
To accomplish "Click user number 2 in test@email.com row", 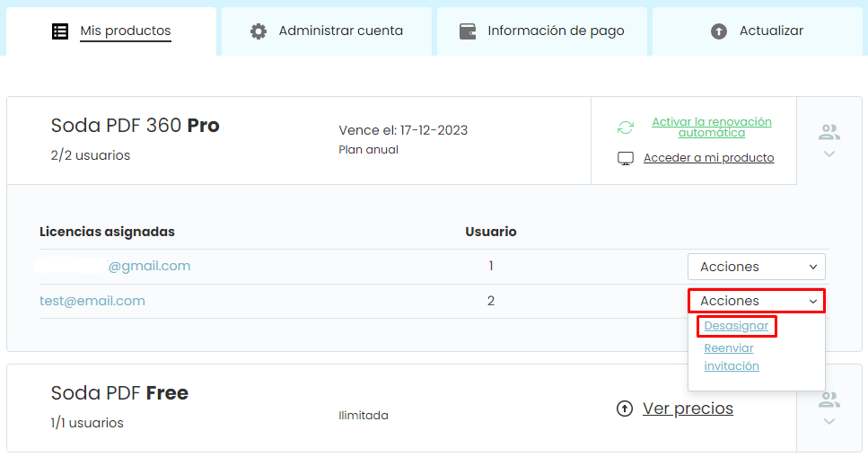I will click(x=490, y=301).
